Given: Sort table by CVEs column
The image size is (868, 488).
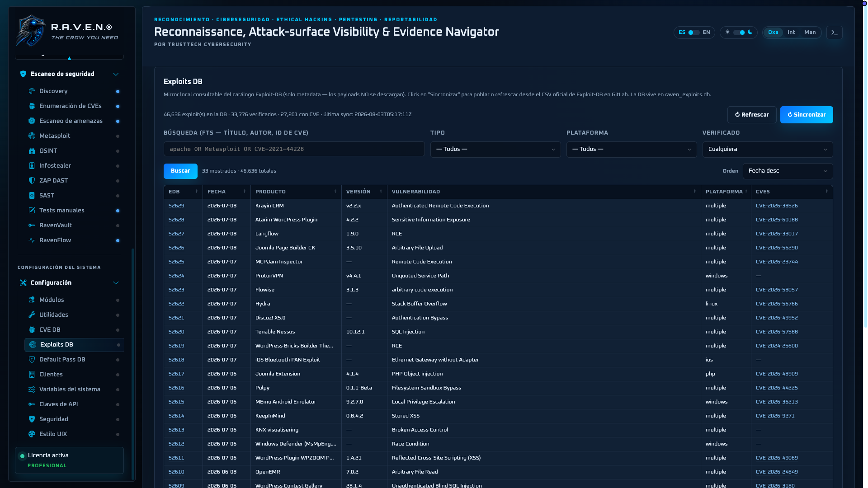Looking at the screenshot, I should (792, 192).
